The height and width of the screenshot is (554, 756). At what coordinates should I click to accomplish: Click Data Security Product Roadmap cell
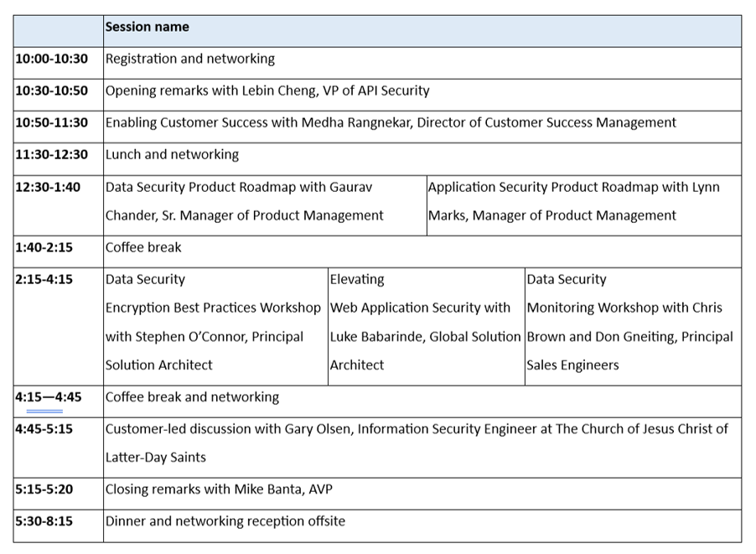tap(245, 201)
